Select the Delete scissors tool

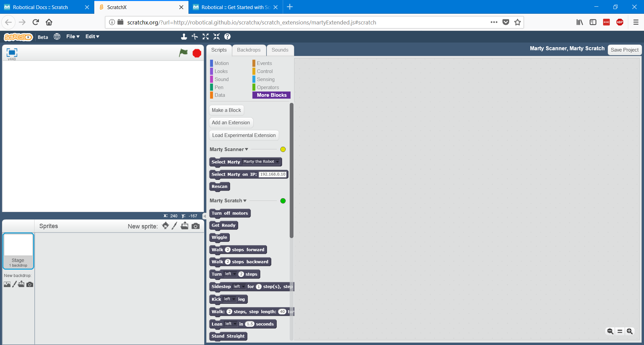coord(195,37)
